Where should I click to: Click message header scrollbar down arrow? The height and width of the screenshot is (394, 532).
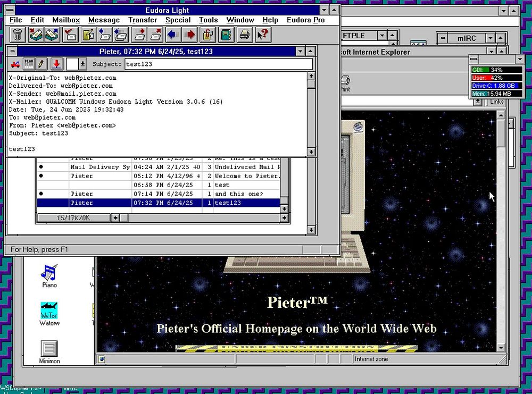point(311,152)
